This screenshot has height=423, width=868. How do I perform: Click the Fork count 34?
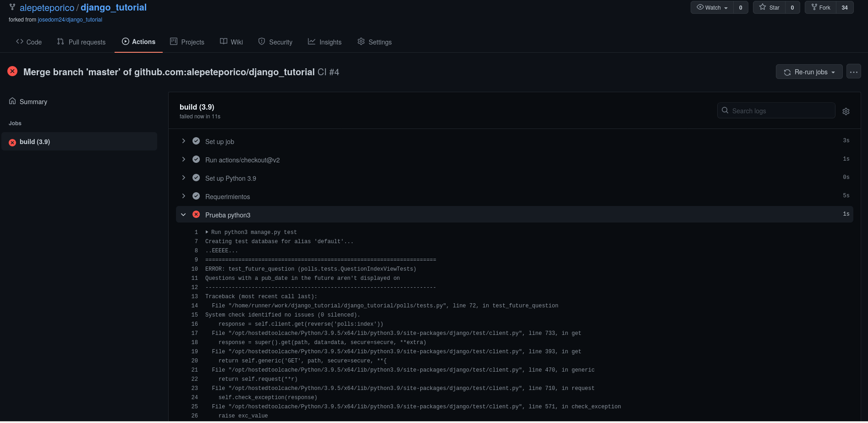(845, 7)
